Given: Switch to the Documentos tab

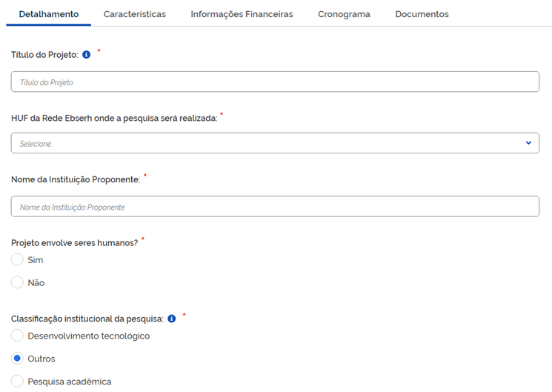Looking at the screenshot, I should click(422, 14).
